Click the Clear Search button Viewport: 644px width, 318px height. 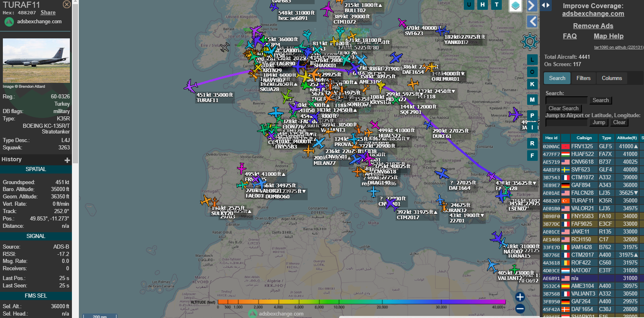tap(563, 109)
